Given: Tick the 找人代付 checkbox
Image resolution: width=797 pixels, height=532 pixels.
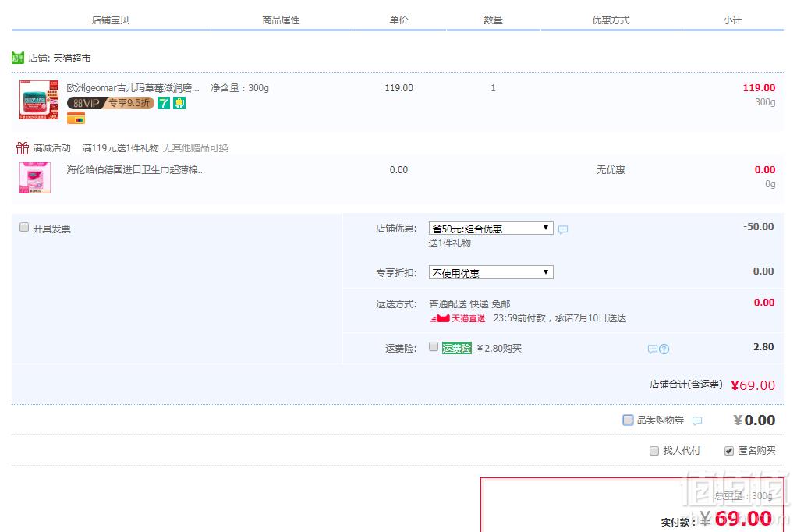Looking at the screenshot, I should click(x=654, y=451).
